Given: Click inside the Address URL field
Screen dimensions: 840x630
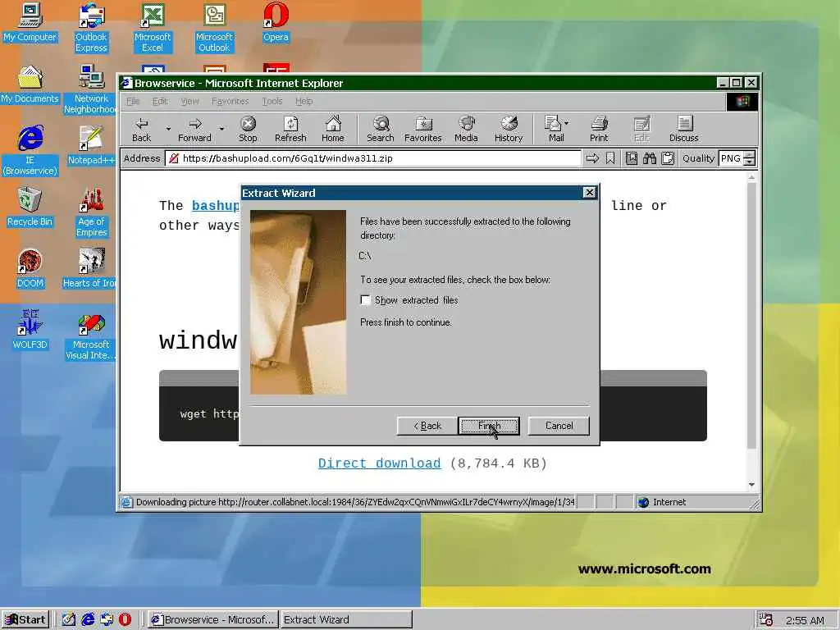Looking at the screenshot, I should [373, 158].
